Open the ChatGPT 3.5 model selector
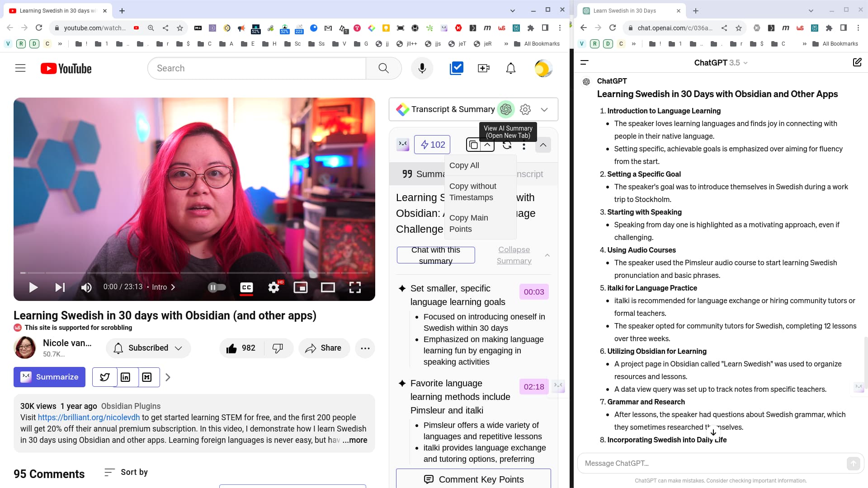This screenshot has width=868, height=488. tap(721, 63)
